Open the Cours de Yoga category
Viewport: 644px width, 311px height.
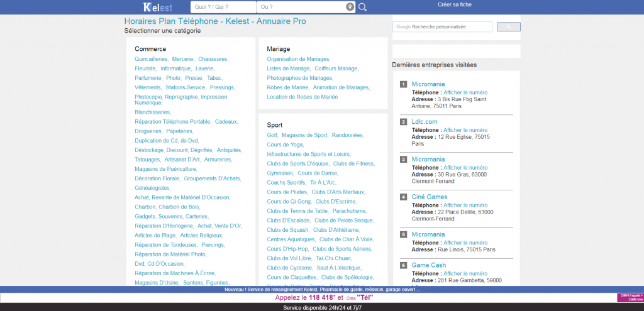285,145
